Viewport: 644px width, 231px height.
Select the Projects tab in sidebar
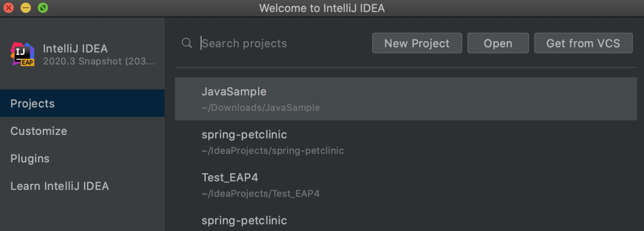click(82, 103)
